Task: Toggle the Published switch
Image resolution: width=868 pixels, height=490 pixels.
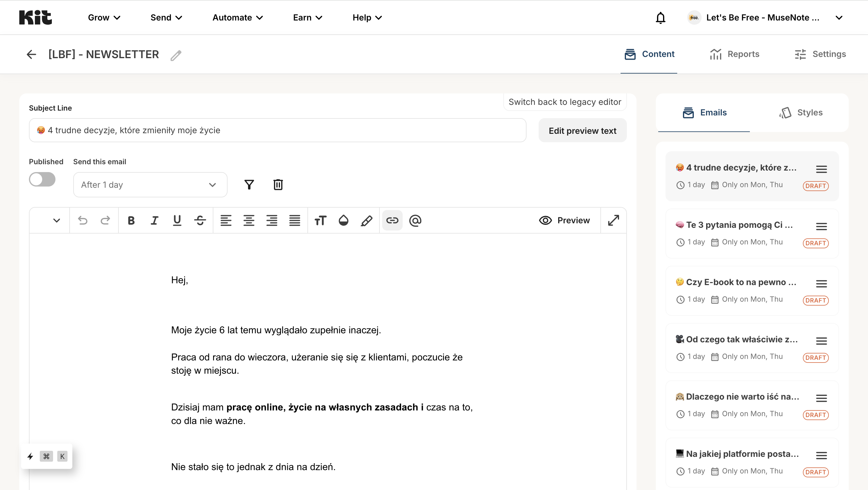Action: point(42,179)
